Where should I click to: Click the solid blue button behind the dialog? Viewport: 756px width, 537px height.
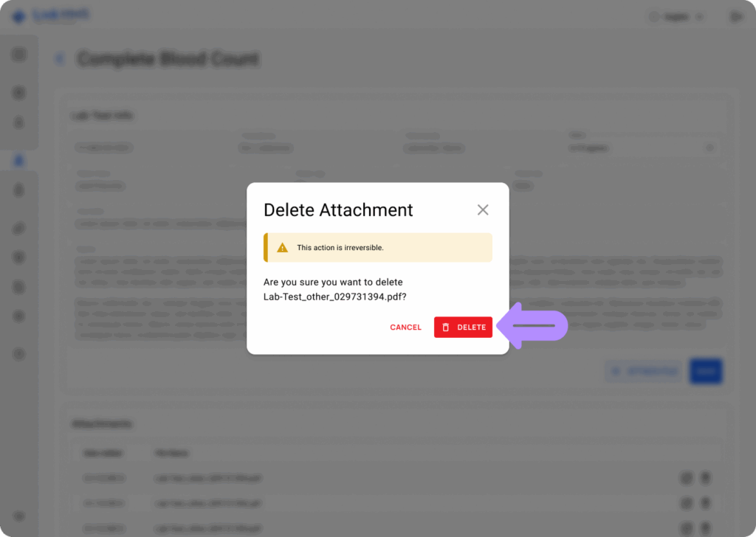(706, 371)
